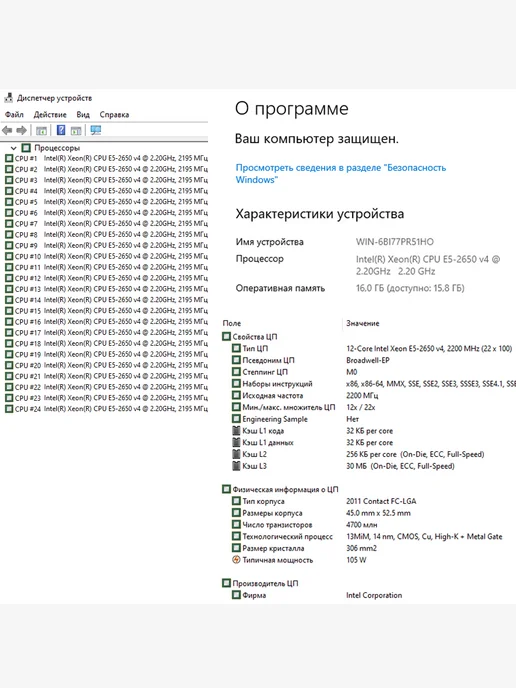Screen dimensions: 516x688
Task: Select the Число транзисторов row
Action: tap(305, 525)
